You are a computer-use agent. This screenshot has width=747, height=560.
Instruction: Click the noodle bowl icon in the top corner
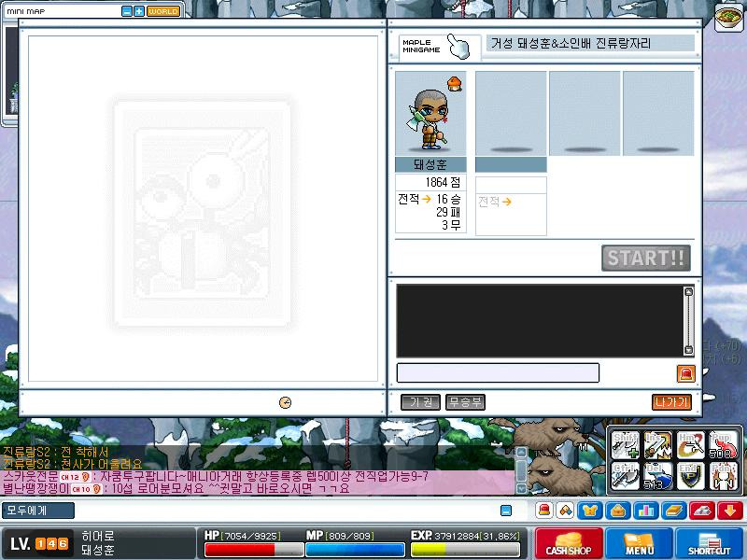pos(728,18)
